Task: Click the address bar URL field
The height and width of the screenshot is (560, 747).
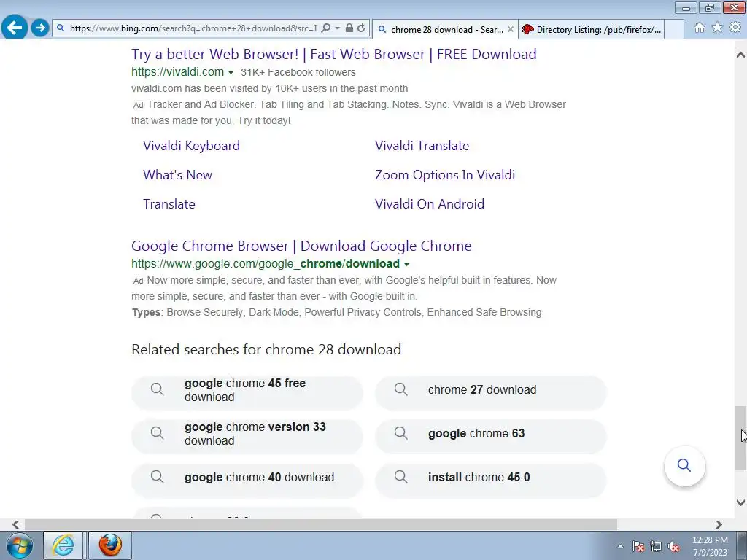Action: coord(193,28)
